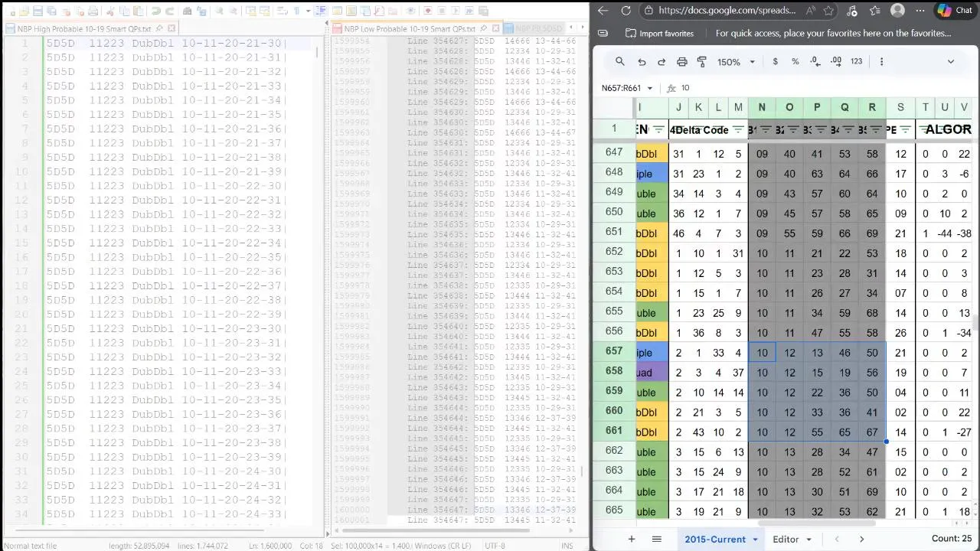Toggle file monitoring eye icon in Notepad++
This screenshot has height=551, width=980.
(x=410, y=11)
